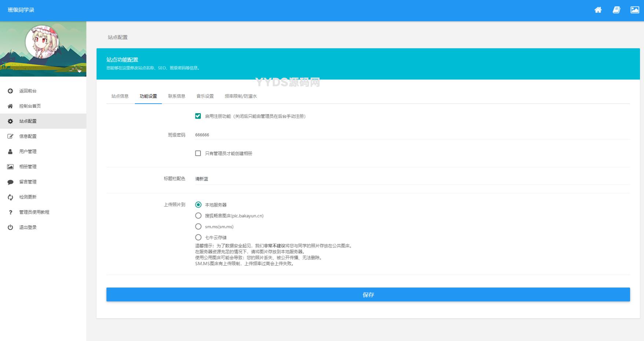Click the speech bubble icon for 留言管理
Image resolution: width=644 pixels, height=341 pixels.
tap(10, 182)
